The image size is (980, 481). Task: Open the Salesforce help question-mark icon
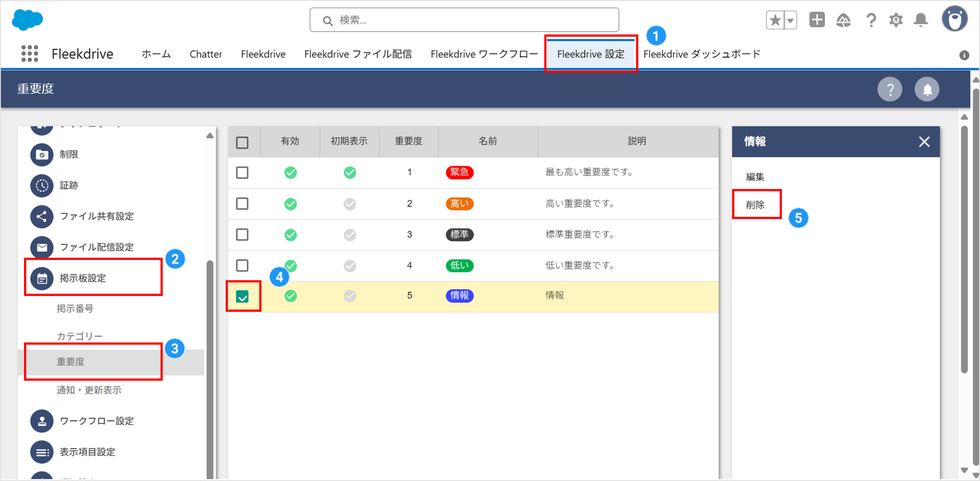pos(871,20)
